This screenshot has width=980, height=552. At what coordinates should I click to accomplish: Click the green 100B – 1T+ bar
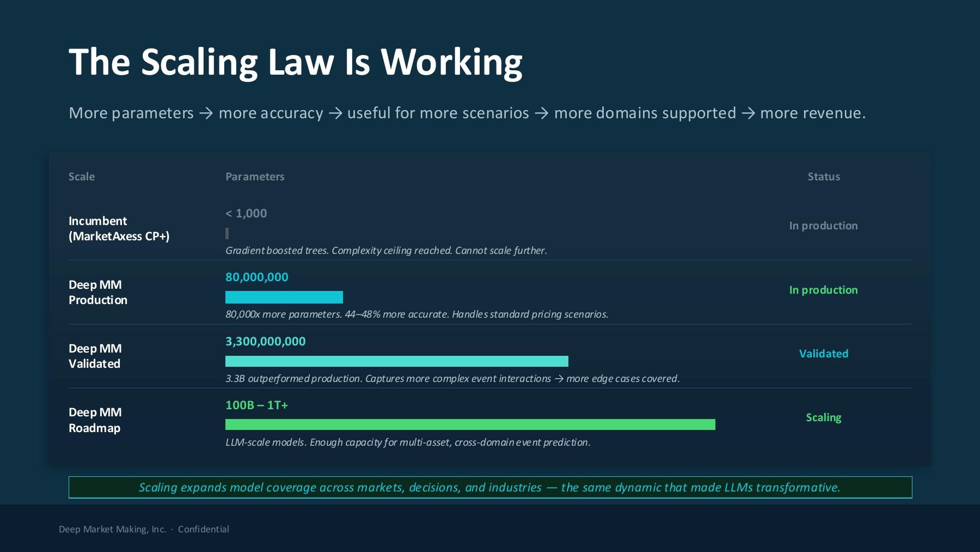click(470, 424)
